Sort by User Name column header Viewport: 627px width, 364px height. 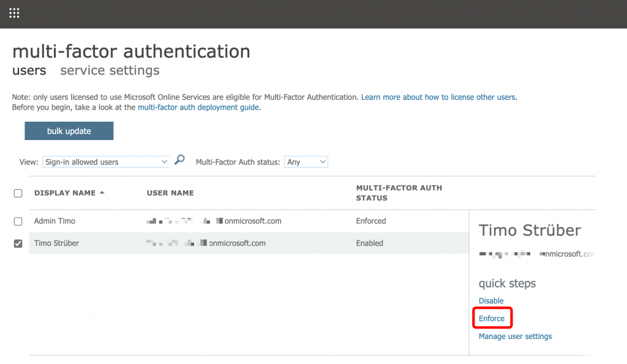pyautogui.click(x=170, y=193)
